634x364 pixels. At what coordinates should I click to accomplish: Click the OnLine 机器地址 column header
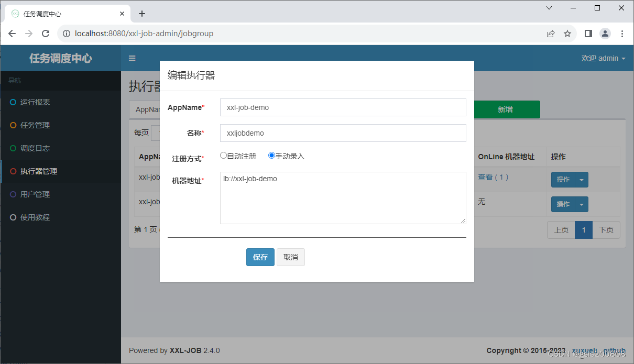[x=506, y=157]
